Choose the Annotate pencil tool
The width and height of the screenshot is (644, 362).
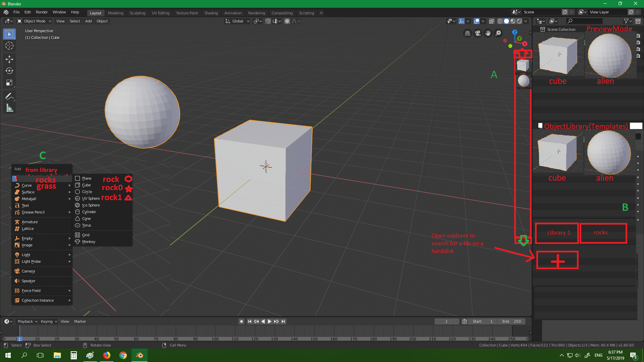click(9, 97)
